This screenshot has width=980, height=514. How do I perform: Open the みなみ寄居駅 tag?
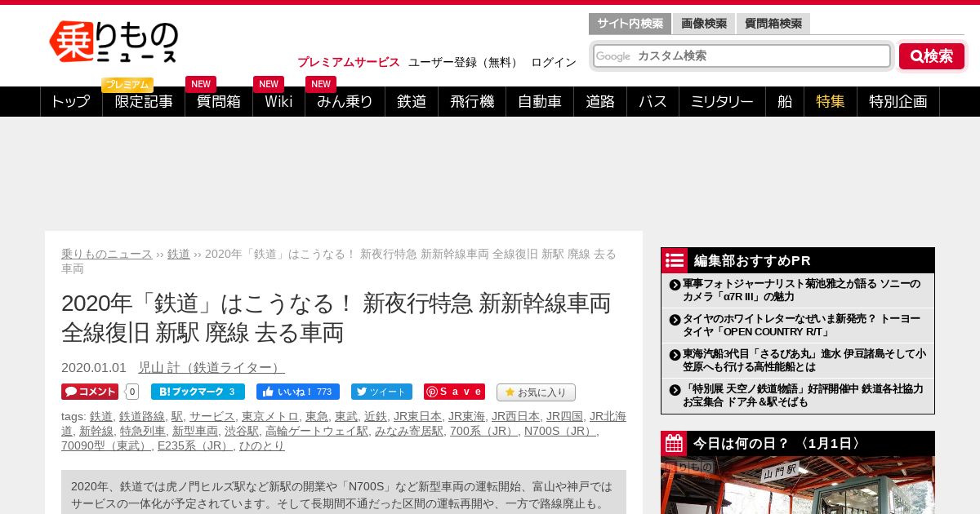point(409,431)
